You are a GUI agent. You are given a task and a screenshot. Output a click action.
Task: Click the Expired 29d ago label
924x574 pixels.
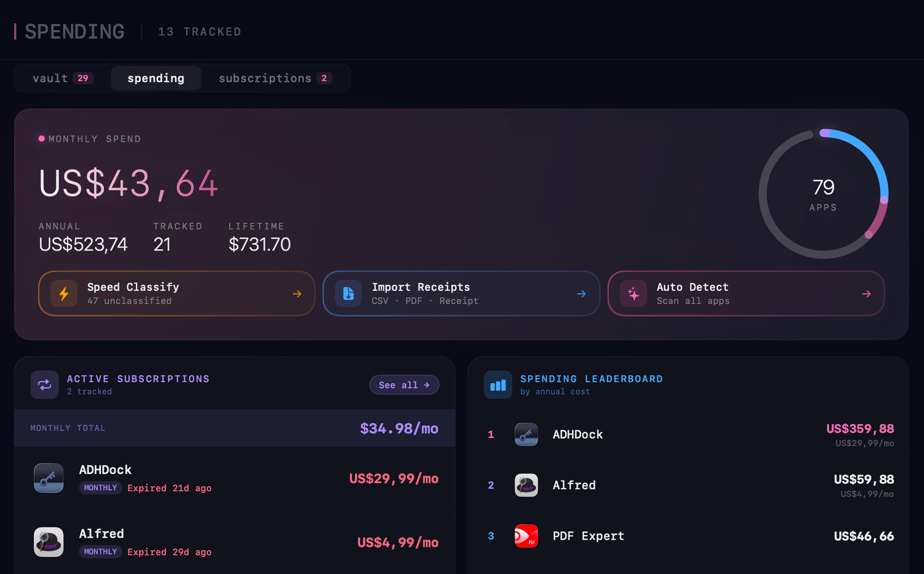pyautogui.click(x=170, y=552)
